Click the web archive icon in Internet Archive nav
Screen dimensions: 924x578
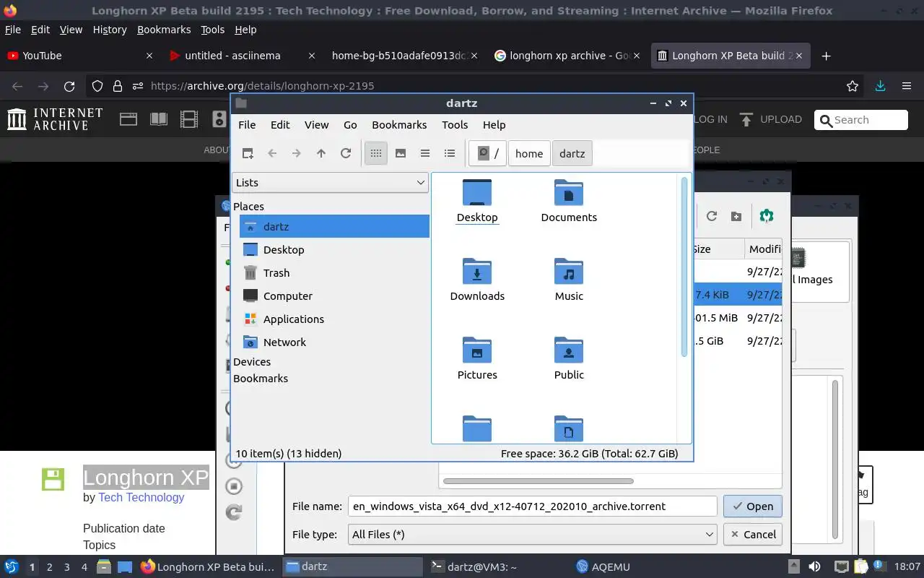tap(128, 119)
